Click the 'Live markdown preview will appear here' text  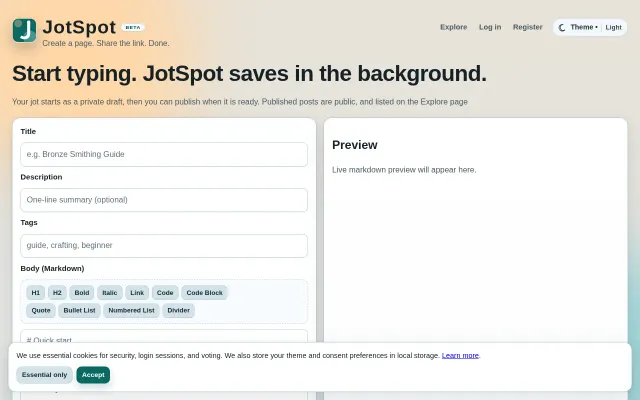tap(404, 170)
